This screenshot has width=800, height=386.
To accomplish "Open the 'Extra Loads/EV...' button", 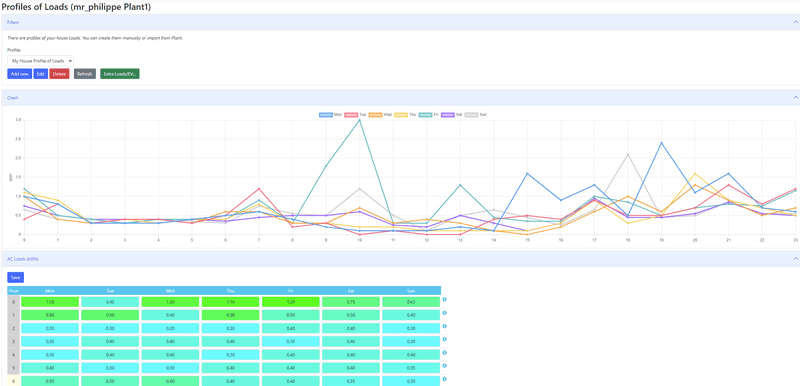I will click(120, 74).
